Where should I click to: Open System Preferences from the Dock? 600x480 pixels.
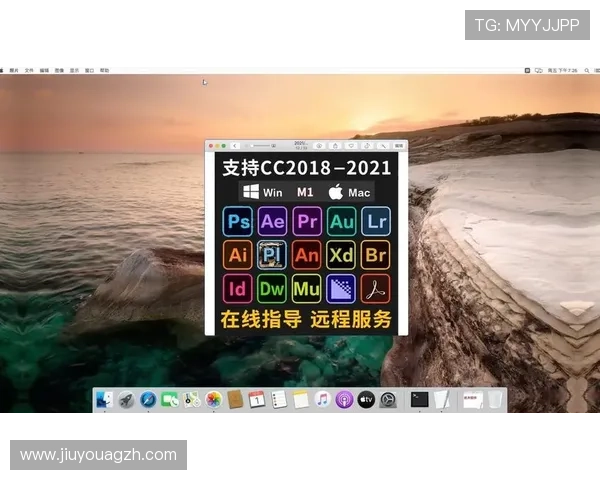coord(388,400)
